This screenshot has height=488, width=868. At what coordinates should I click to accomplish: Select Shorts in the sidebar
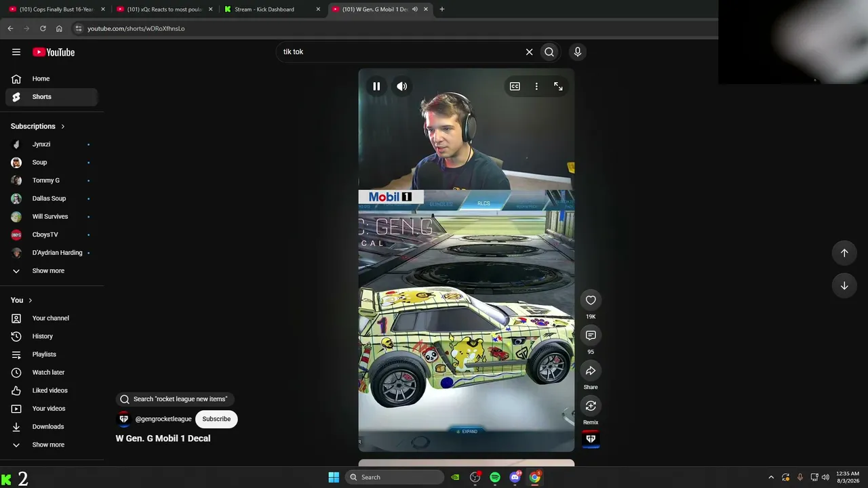[52, 97]
